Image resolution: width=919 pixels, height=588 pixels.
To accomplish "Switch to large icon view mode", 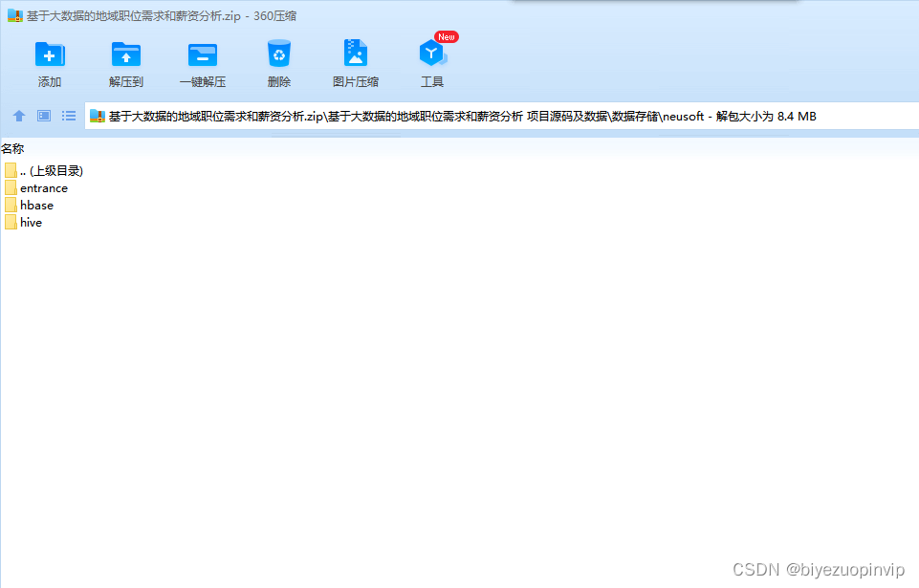I will point(43,115).
